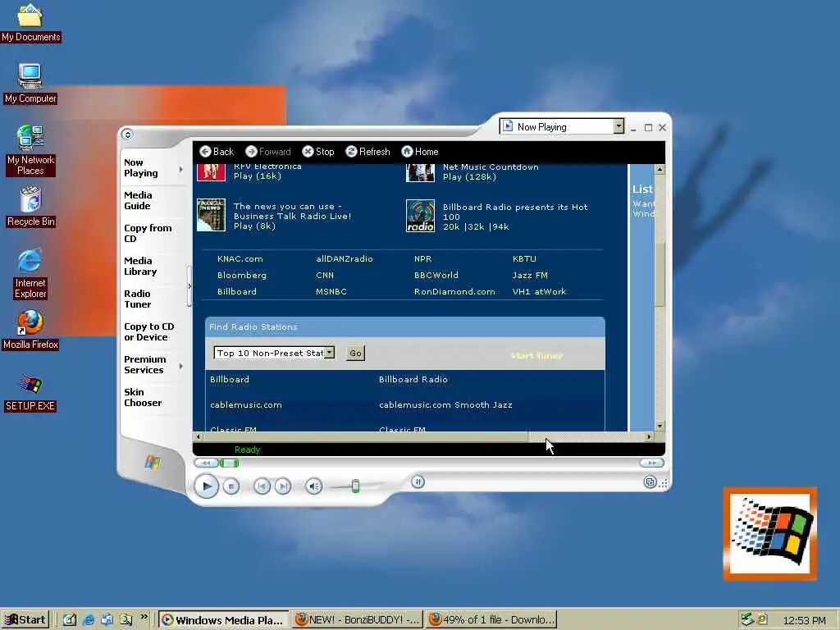Image resolution: width=840 pixels, height=630 pixels.
Task: Open Internet Explorer desktop icon
Action: 30,273
